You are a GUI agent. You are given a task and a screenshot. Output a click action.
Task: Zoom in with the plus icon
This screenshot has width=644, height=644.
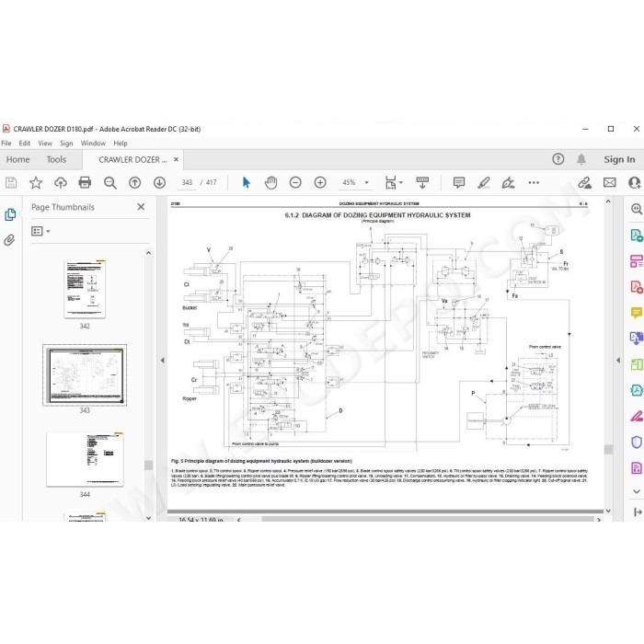(320, 182)
